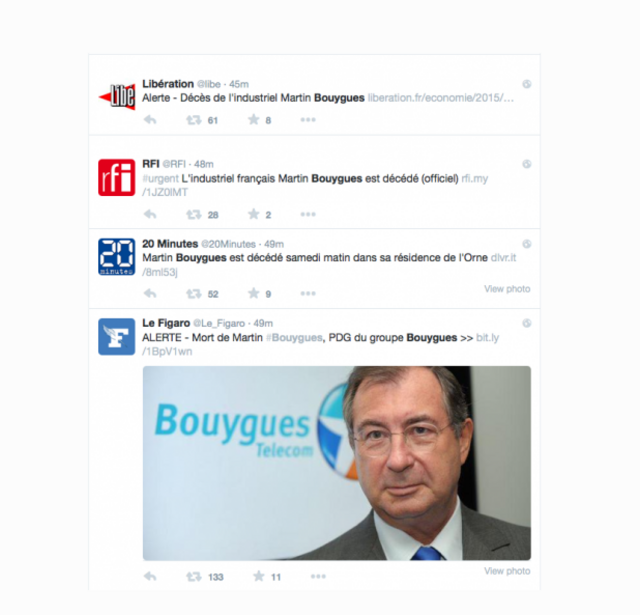The width and height of the screenshot is (640, 615).
Task: Favorite the Le Figaro tweet
Action: coord(258,576)
